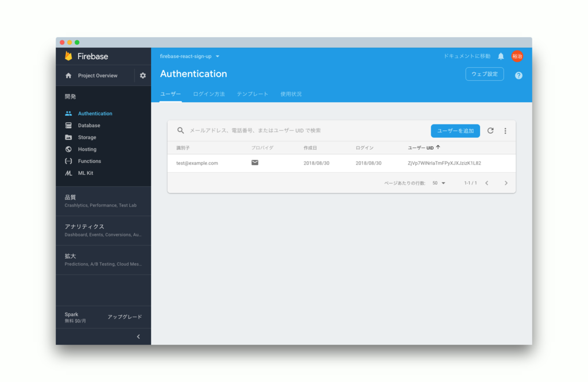This screenshot has height=382, width=588.
Task: Click the user UID value ZjVp7WlNrIaTmFPyXJXJzizK1L82
Action: [444, 163]
